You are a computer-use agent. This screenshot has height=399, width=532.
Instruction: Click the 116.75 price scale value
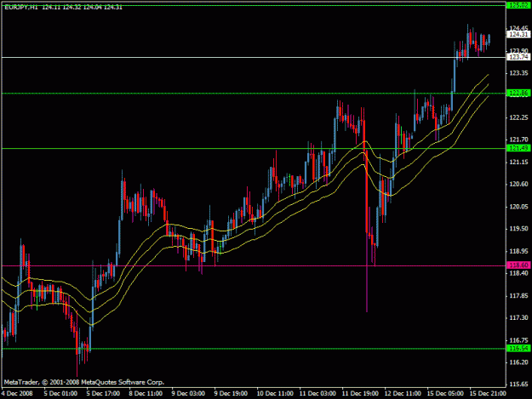518,340
